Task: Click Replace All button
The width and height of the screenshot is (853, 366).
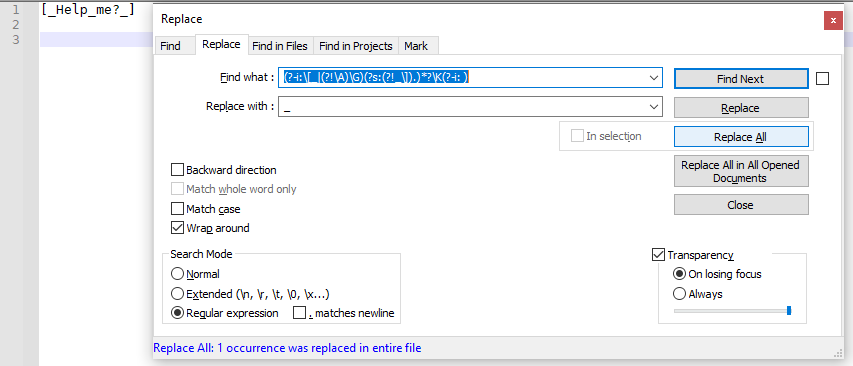Action: pos(741,137)
